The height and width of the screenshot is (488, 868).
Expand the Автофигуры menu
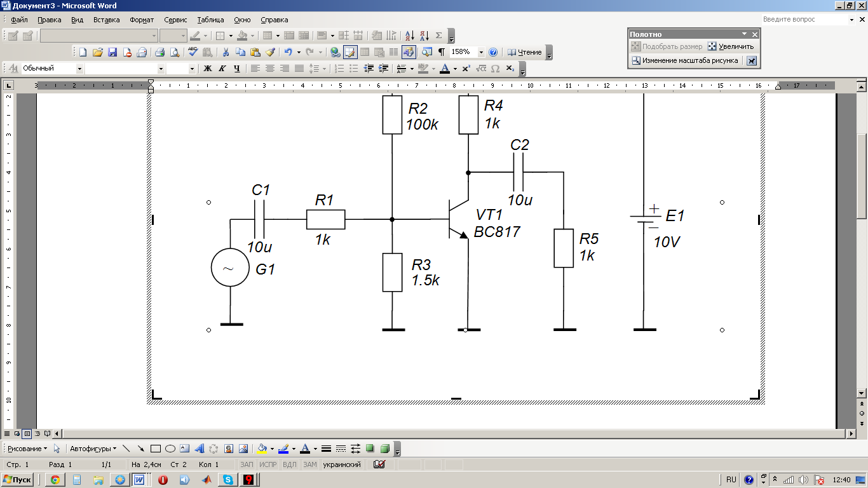coord(93,449)
